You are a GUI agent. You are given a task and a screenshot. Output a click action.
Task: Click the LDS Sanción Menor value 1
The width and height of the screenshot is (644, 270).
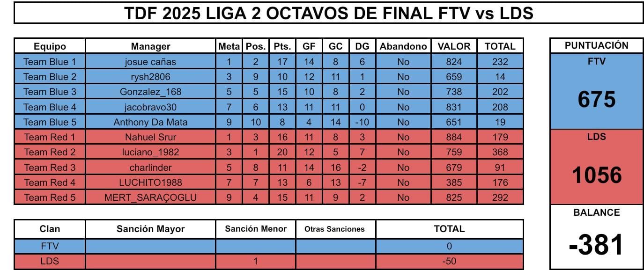point(256,261)
